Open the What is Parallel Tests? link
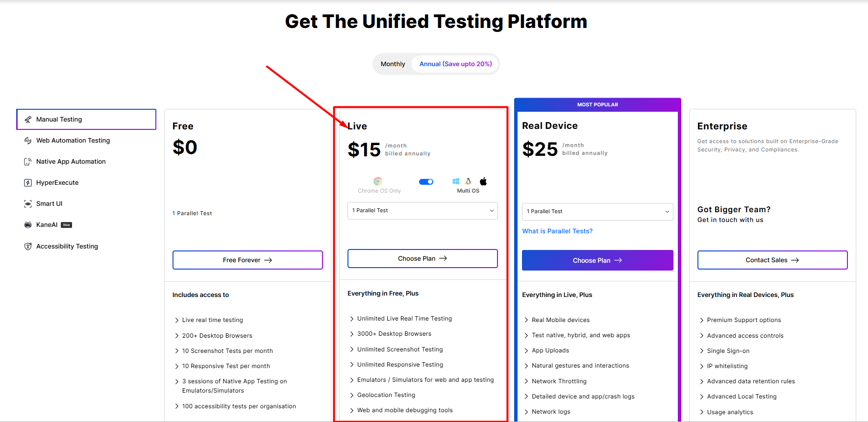Viewport: 868px width, 422px height. (x=557, y=231)
